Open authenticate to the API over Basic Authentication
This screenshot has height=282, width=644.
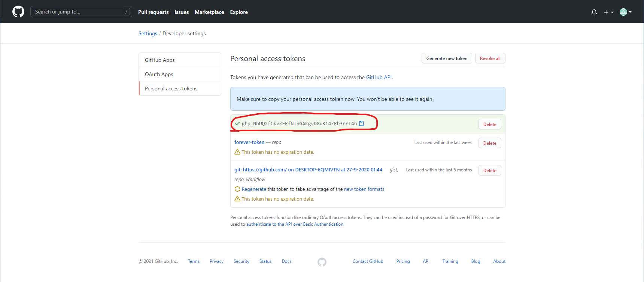click(295, 224)
